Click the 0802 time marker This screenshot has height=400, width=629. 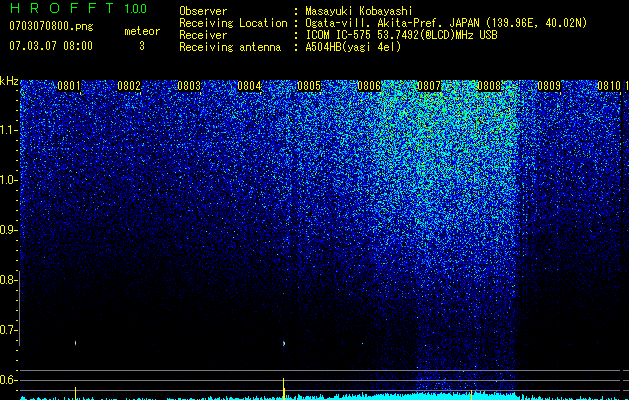coord(129,86)
